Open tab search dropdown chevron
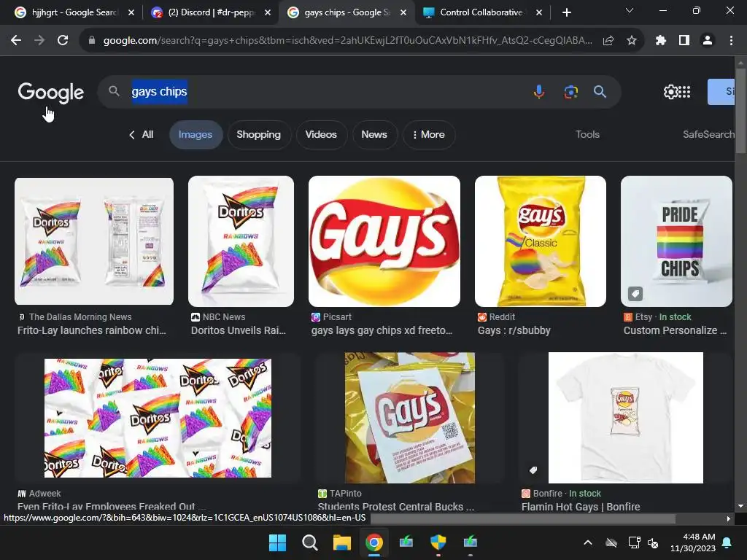Image resolution: width=747 pixels, height=560 pixels. click(630, 10)
